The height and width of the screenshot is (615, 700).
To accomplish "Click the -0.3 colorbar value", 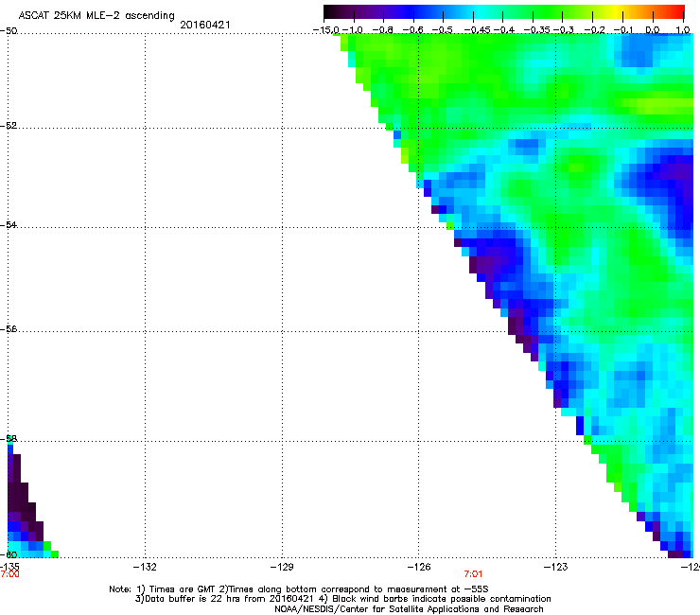I will [564, 30].
